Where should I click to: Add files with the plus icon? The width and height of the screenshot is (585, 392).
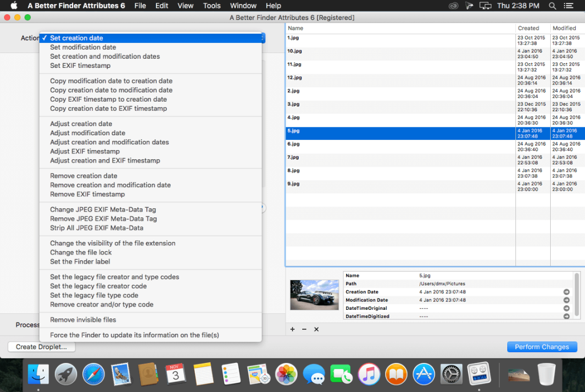click(x=292, y=329)
